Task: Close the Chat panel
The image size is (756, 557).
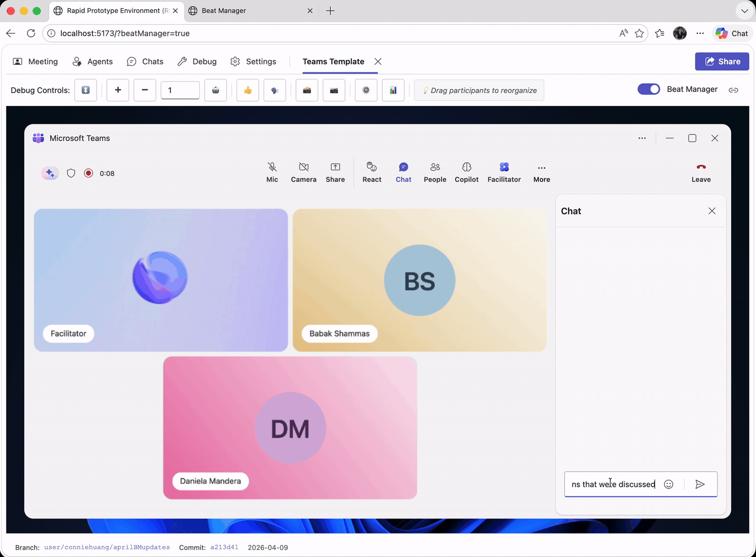Action: pyautogui.click(x=712, y=211)
